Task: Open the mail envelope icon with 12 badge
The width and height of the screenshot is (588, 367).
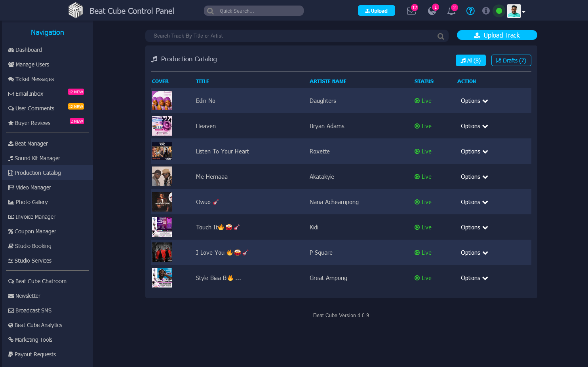Action: coord(411,11)
